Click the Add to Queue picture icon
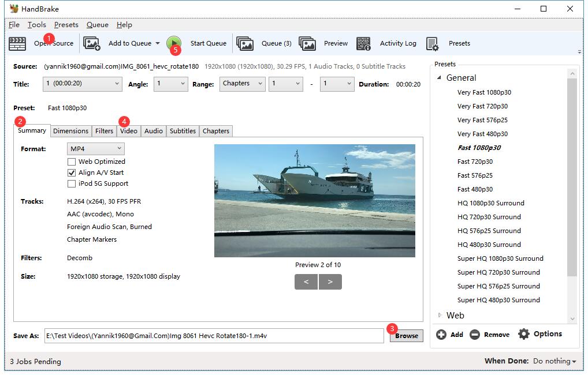This screenshot has height=375, width=588. click(91, 43)
